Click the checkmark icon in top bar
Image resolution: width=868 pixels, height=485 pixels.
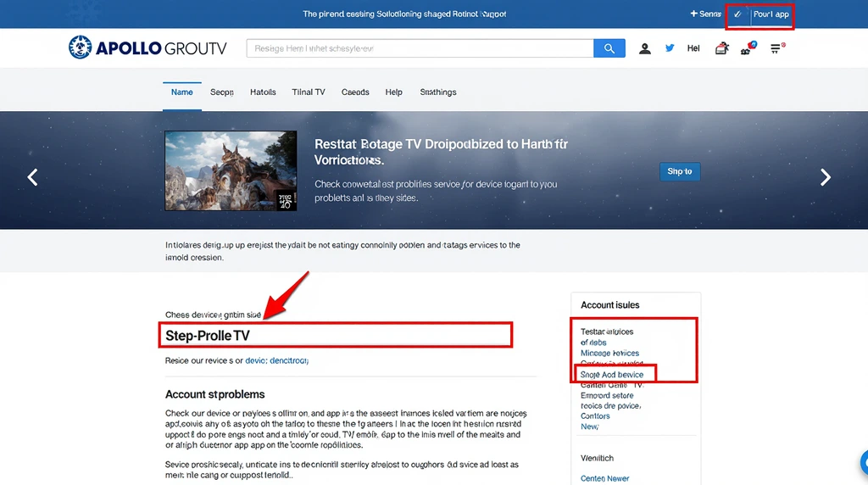tap(737, 14)
